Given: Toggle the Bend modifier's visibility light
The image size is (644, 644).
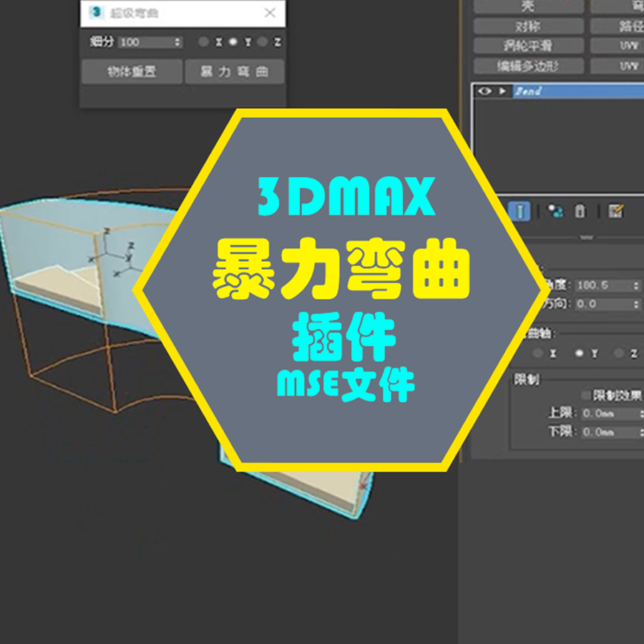Looking at the screenshot, I should tap(484, 90).
